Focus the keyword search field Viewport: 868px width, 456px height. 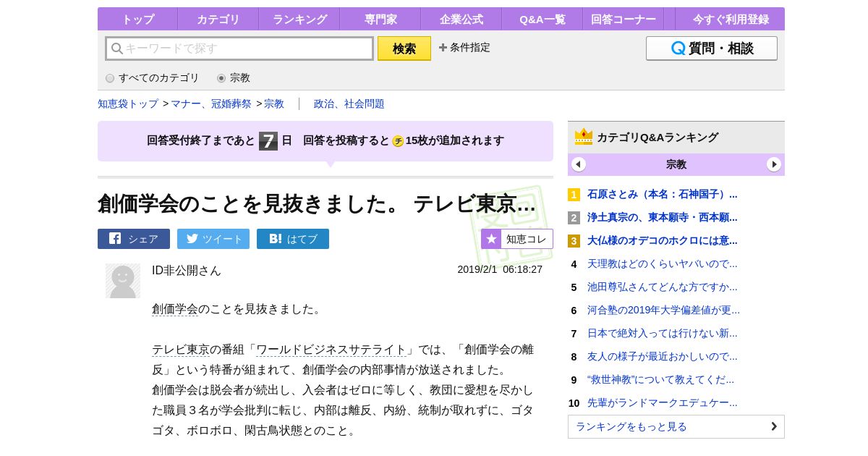(x=239, y=48)
